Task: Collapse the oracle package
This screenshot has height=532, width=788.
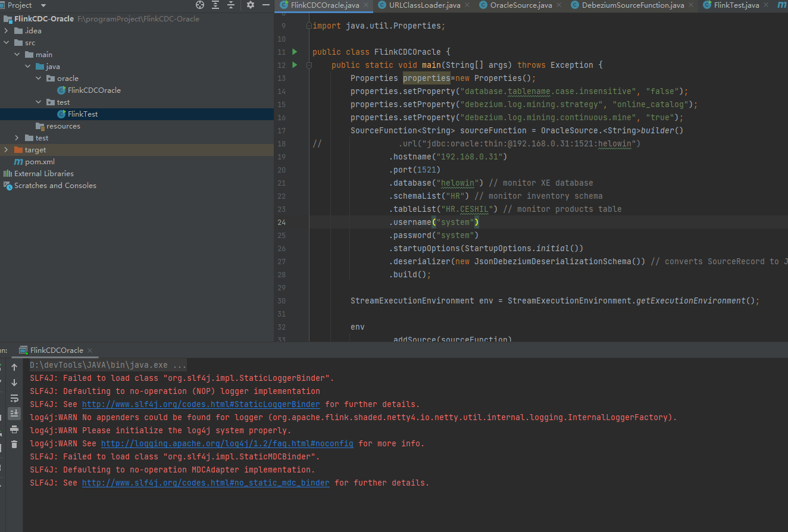Action: (x=39, y=79)
